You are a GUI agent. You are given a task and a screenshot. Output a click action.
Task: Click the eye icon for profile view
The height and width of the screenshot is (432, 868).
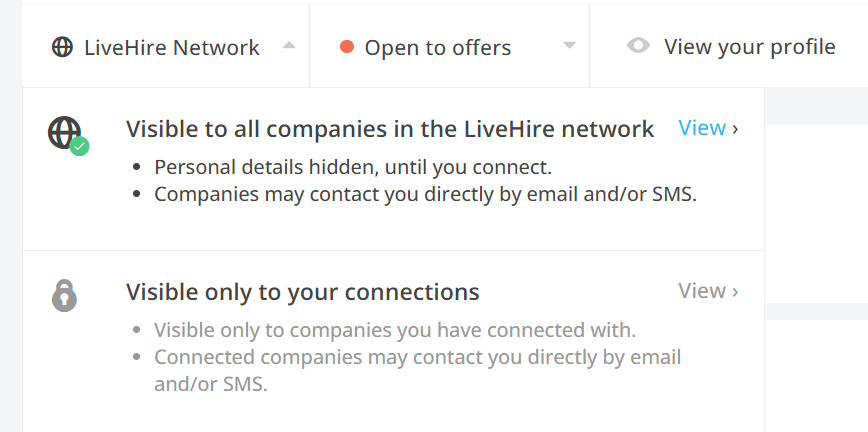pos(638,45)
